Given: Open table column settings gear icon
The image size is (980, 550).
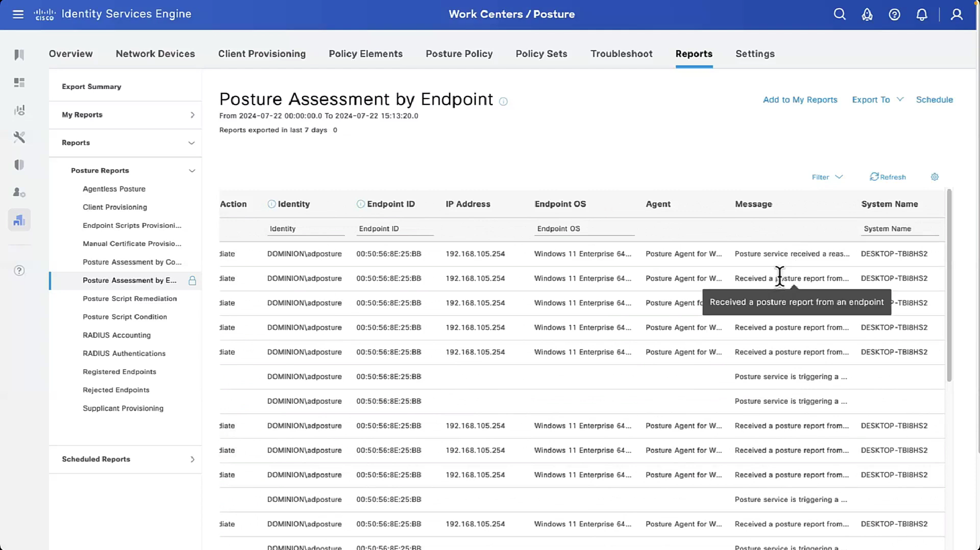Looking at the screenshot, I should [x=934, y=177].
